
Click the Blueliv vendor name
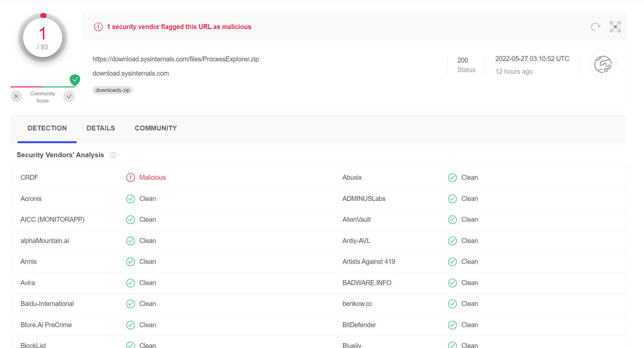click(352, 345)
